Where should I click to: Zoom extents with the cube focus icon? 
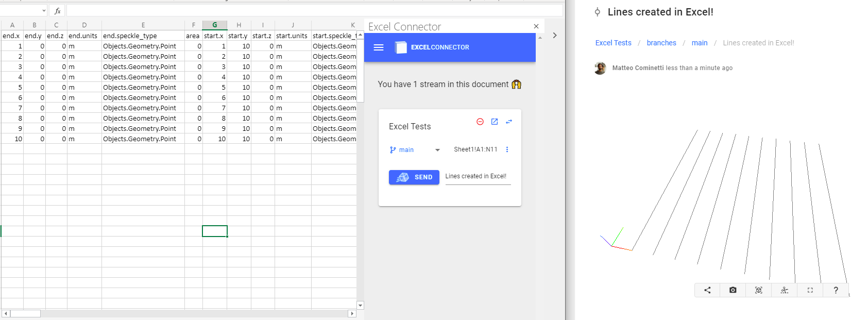[x=759, y=290]
